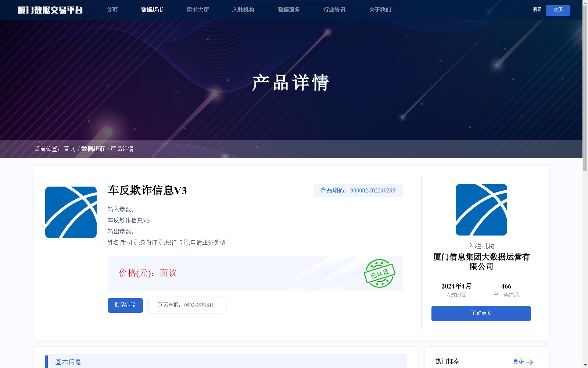The image size is (588, 368).
Task: Click the 注册 button
Action: 558,10
